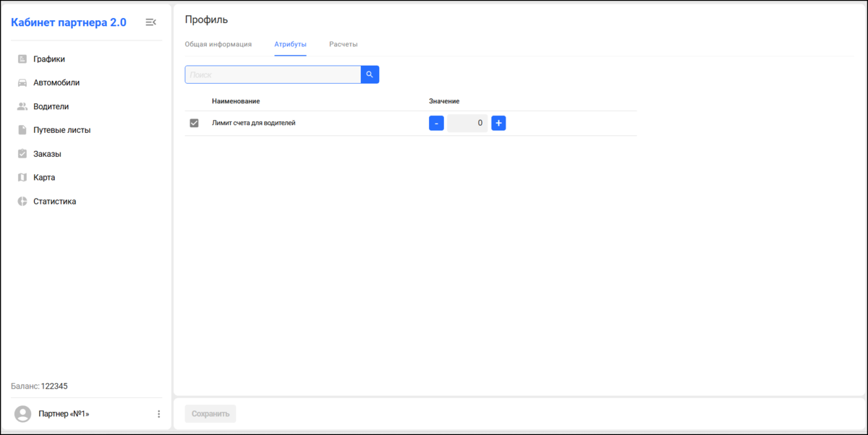Click the magnifier search button
Screen dimensions: 868x435
click(370, 74)
